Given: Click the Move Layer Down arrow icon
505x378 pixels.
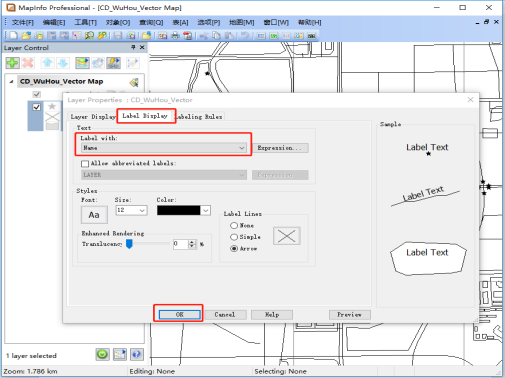Looking at the screenshot, I should [63, 63].
